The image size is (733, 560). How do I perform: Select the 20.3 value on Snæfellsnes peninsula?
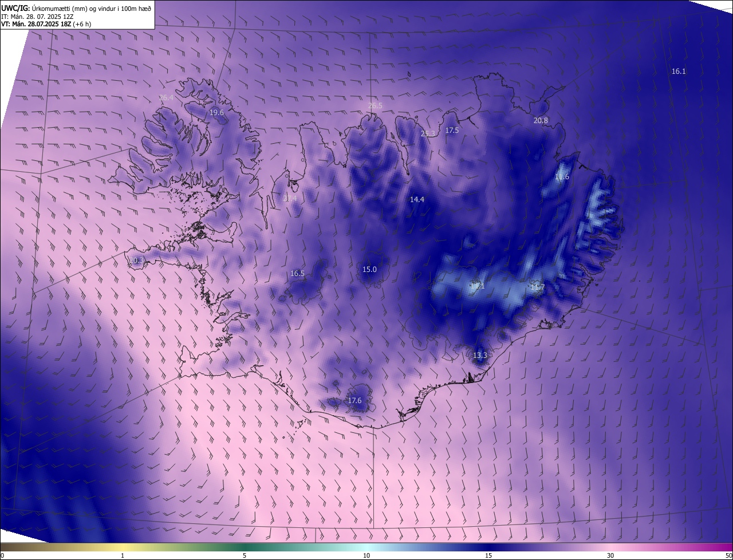click(x=136, y=261)
